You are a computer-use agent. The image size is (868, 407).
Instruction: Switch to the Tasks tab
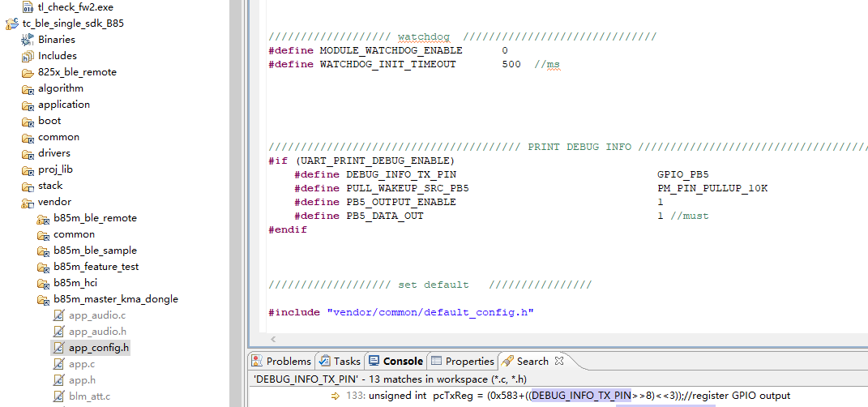coord(340,361)
